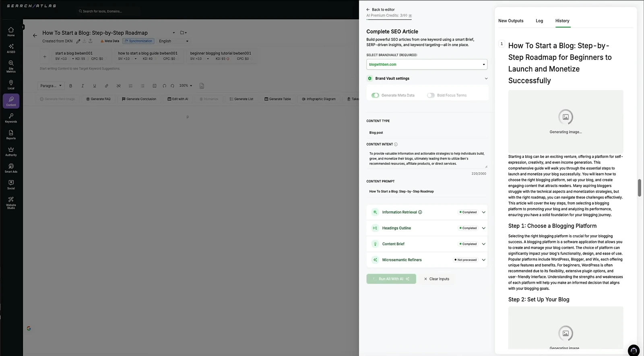Open the folder icon next to title
Image resolution: width=644 pixels, height=356 pixels.
(183, 33)
